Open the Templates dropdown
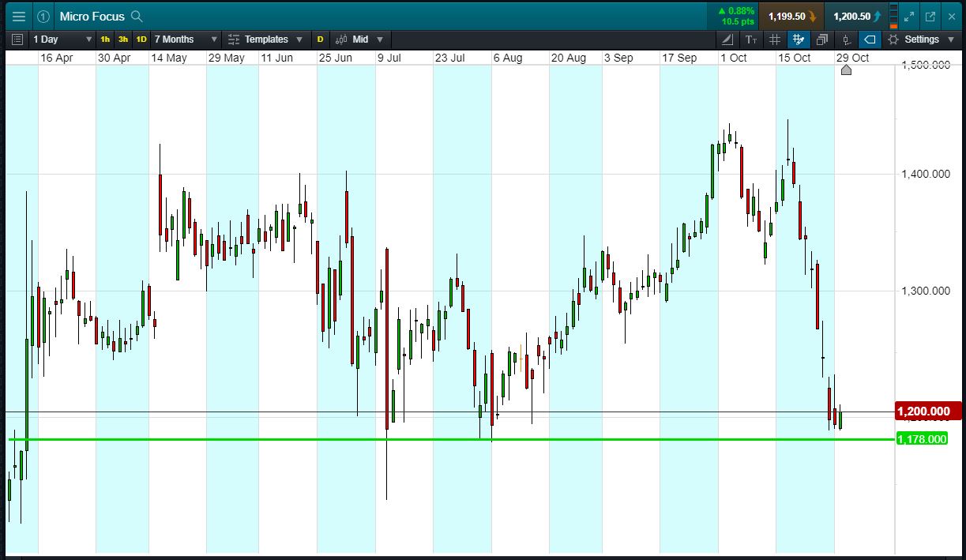This screenshot has height=560, width=966. [x=266, y=39]
